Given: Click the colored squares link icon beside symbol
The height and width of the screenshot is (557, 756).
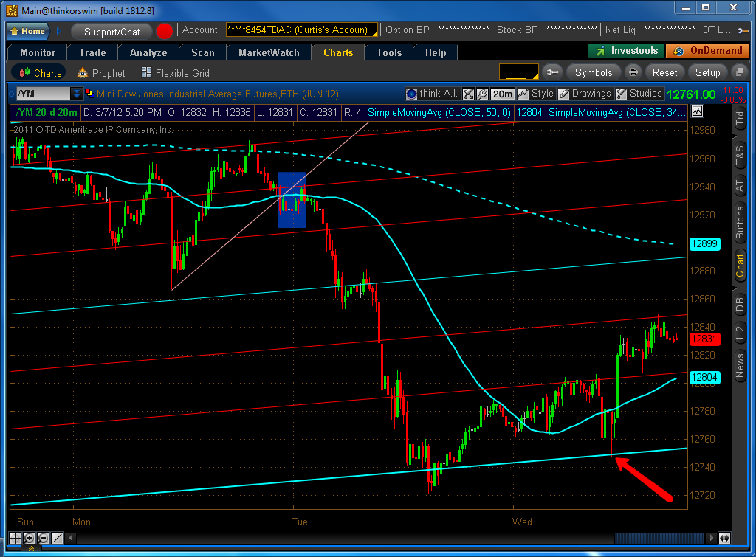Looking at the screenshot, I should tap(89, 93).
